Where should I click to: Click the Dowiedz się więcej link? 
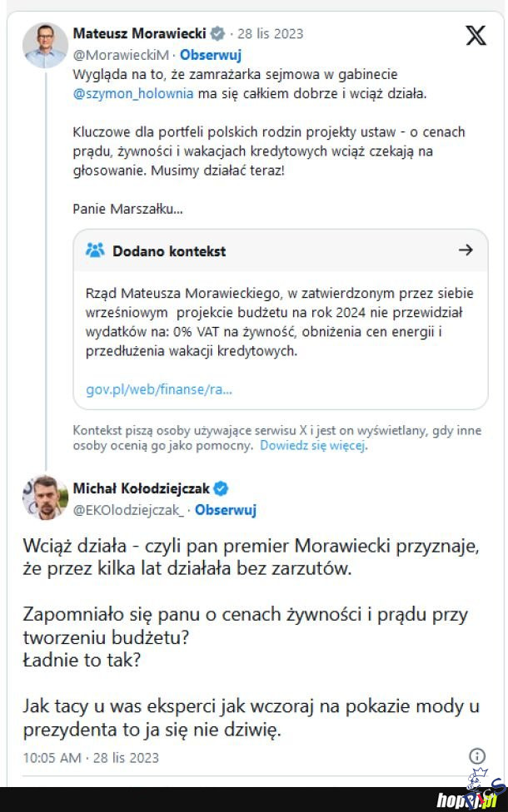click(312, 445)
